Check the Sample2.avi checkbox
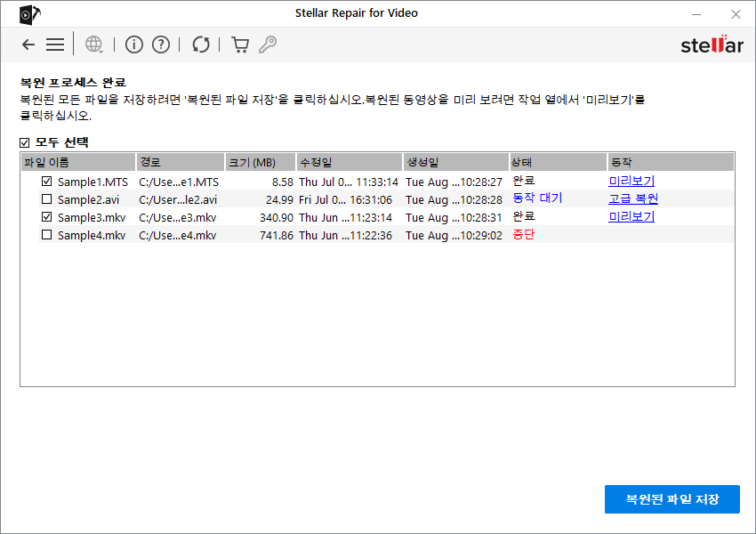 click(x=47, y=198)
